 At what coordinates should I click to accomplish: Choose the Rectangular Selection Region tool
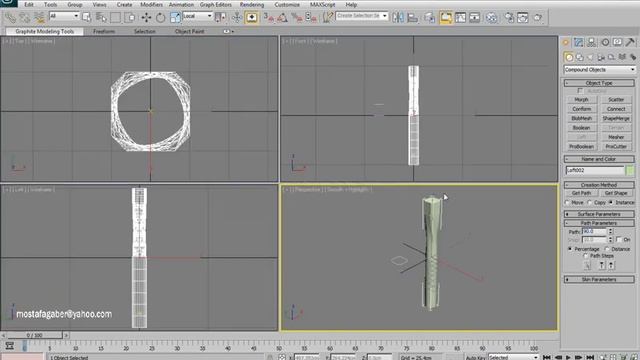tap(116, 17)
